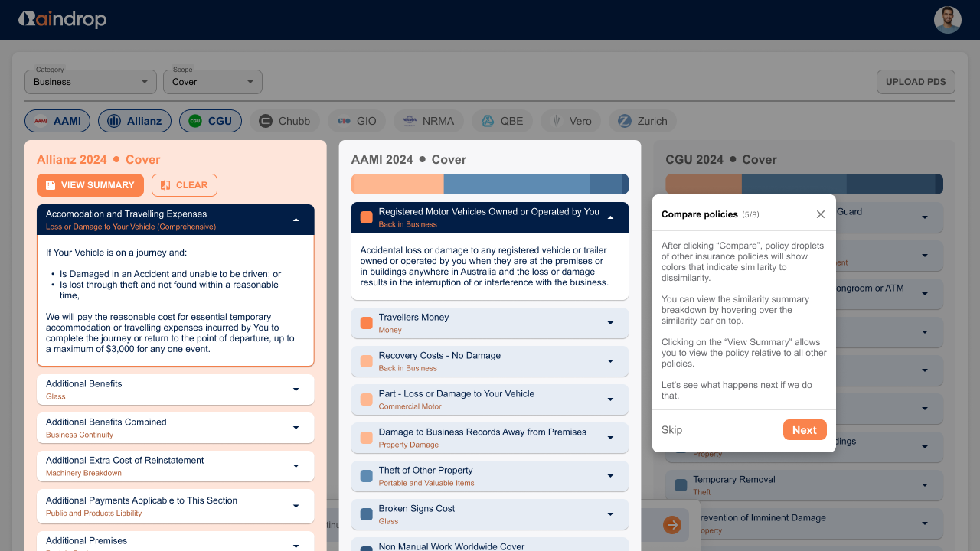The width and height of the screenshot is (980, 551).
Task: Close the Compare policies tour popup
Action: click(820, 214)
